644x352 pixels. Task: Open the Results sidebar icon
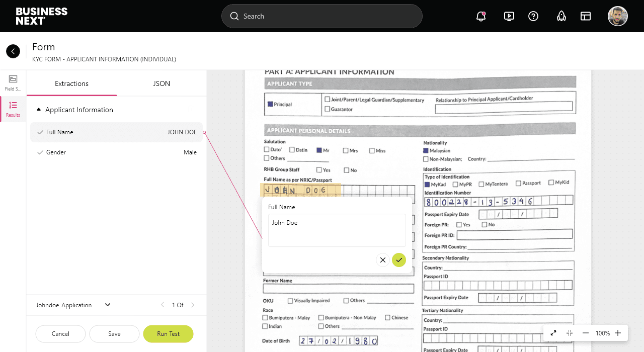(x=13, y=109)
